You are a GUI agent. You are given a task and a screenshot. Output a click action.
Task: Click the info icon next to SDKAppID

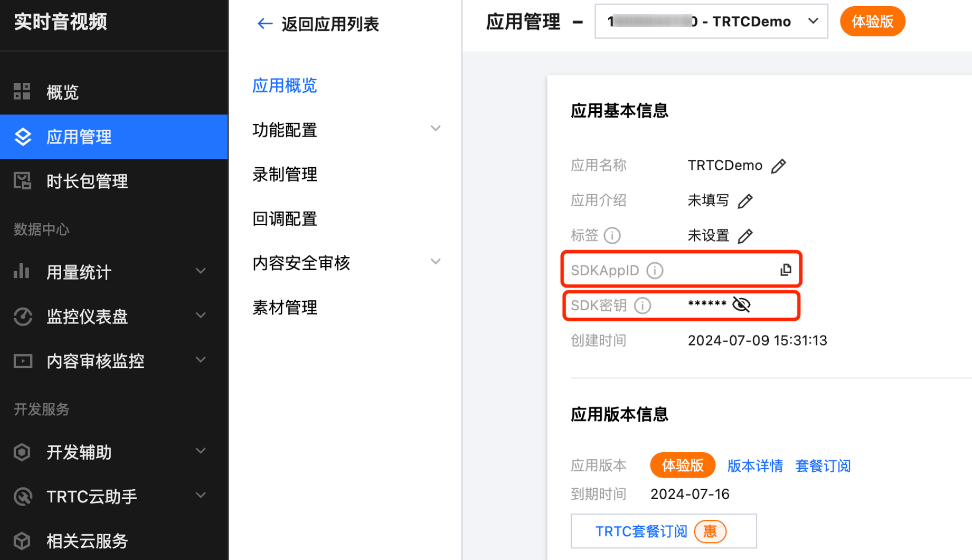click(x=654, y=270)
